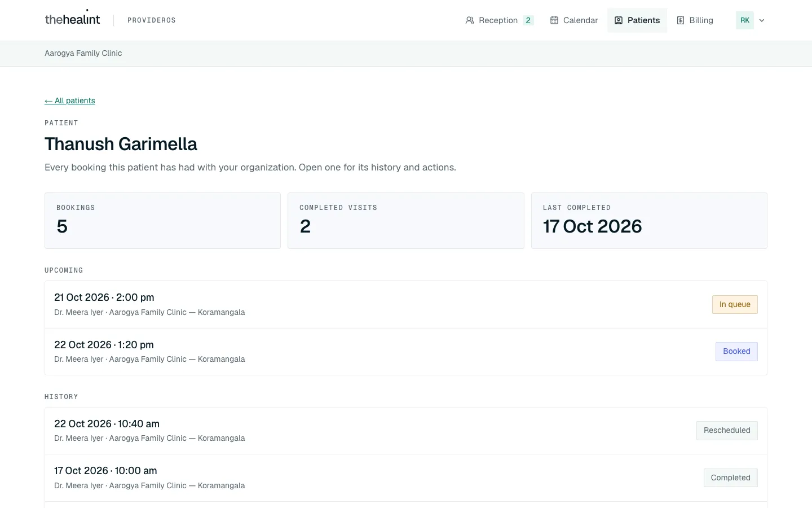
Task: Open the 22 Oct 10:40 am history entry
Action: click(x=406, y=431)
